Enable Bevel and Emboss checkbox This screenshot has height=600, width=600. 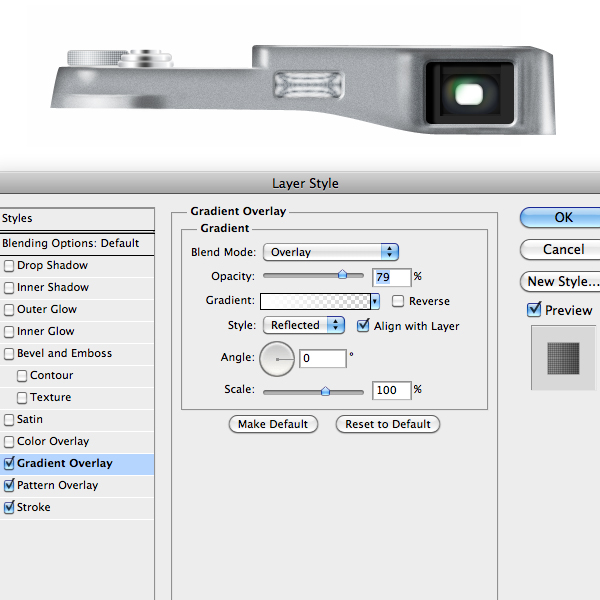click(x=9, y=354)
